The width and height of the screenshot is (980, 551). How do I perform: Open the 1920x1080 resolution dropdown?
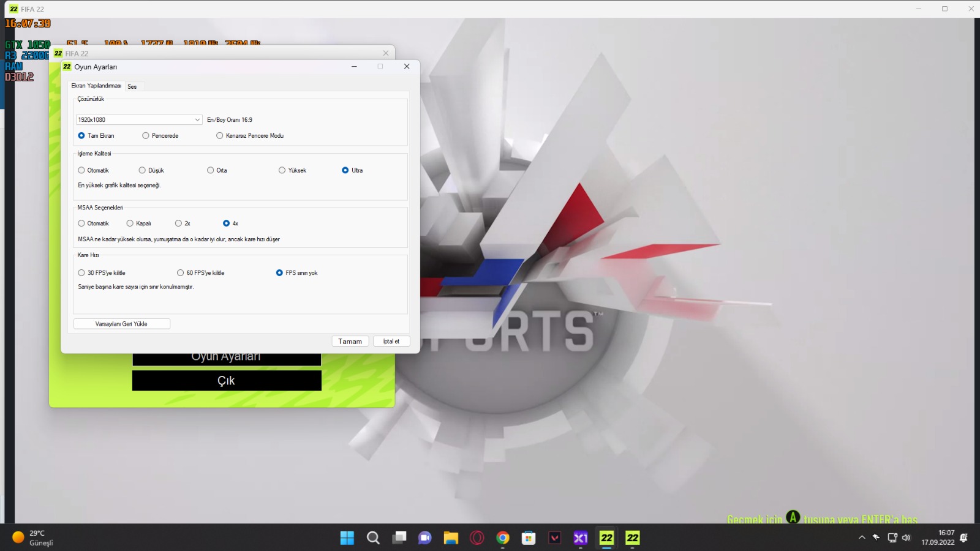139,120
